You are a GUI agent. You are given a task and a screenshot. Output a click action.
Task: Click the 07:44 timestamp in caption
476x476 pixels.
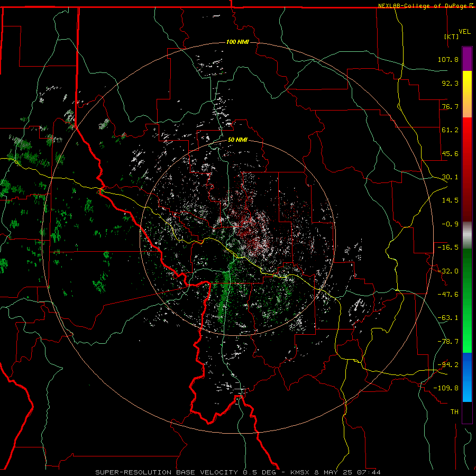[x=369, y=472]
